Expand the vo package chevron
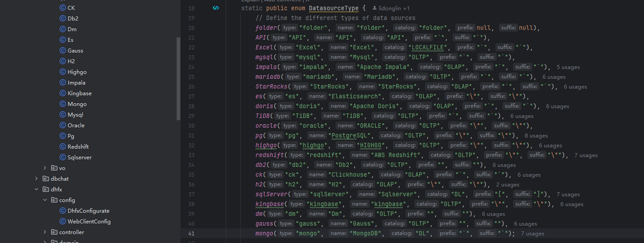This screenshot has height=243, width=644. (45, 168)
